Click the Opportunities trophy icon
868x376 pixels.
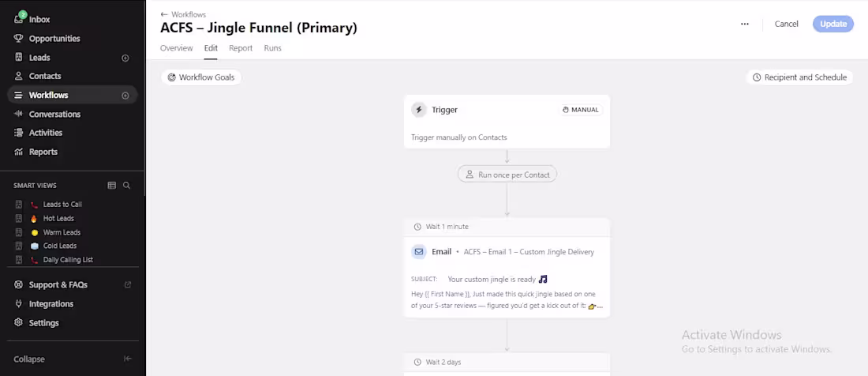pos(19,38)
